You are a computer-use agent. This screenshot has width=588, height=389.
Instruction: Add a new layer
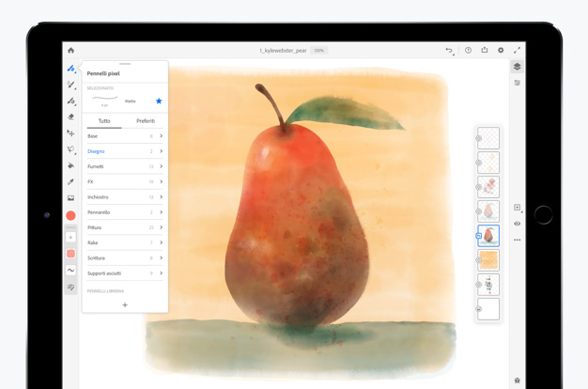tap(518, 208)
